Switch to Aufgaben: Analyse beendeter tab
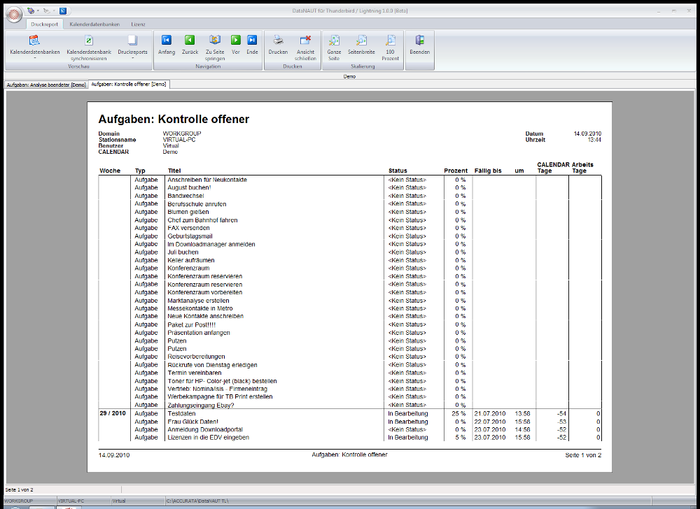The image size is (700, 509). click(46, 84)
